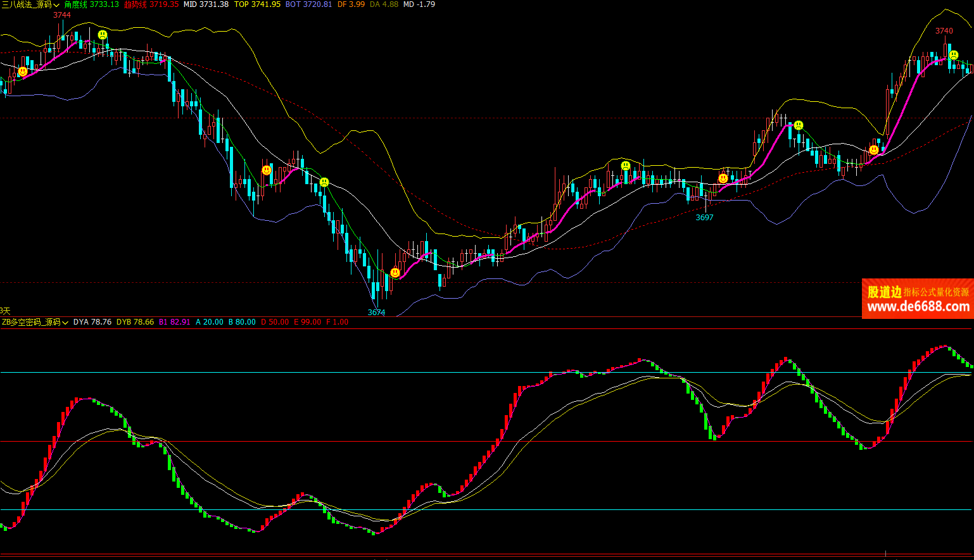Select the DYB 78.66 readout
Image resolution: width=974 pixels, height=560 pixels.
point(135,322)
